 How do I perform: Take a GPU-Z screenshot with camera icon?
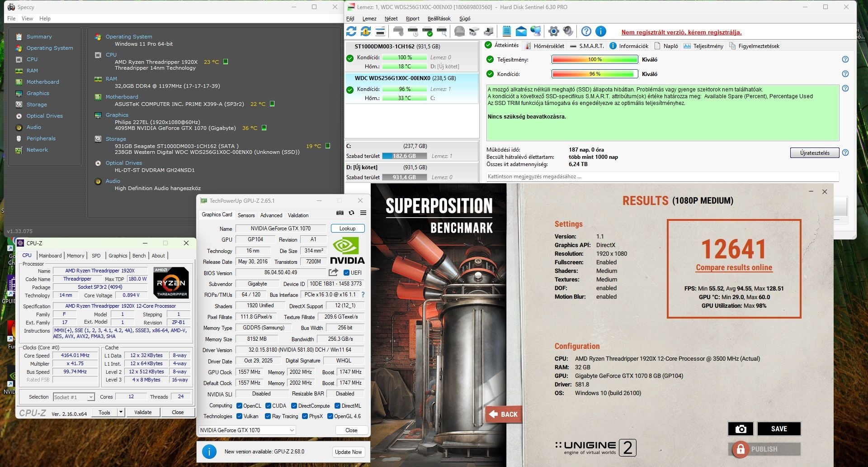pyautogui.click(x=340, y=213)
